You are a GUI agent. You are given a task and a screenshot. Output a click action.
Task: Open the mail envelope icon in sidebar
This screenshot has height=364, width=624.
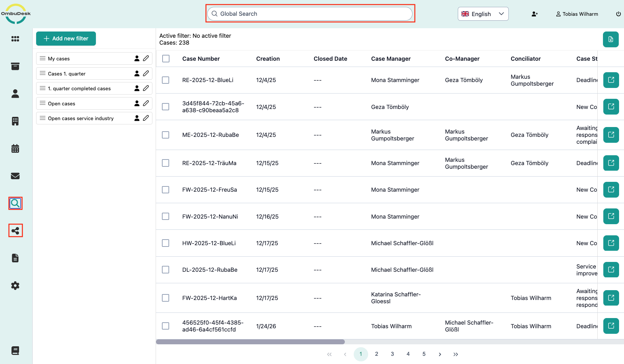click(15, 176)
